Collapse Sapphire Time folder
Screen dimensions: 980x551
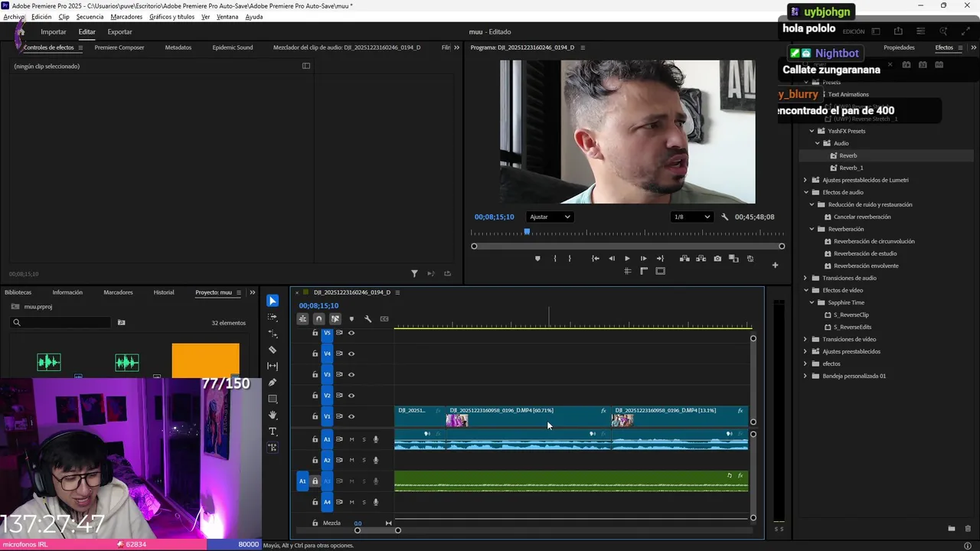[812, 302]
